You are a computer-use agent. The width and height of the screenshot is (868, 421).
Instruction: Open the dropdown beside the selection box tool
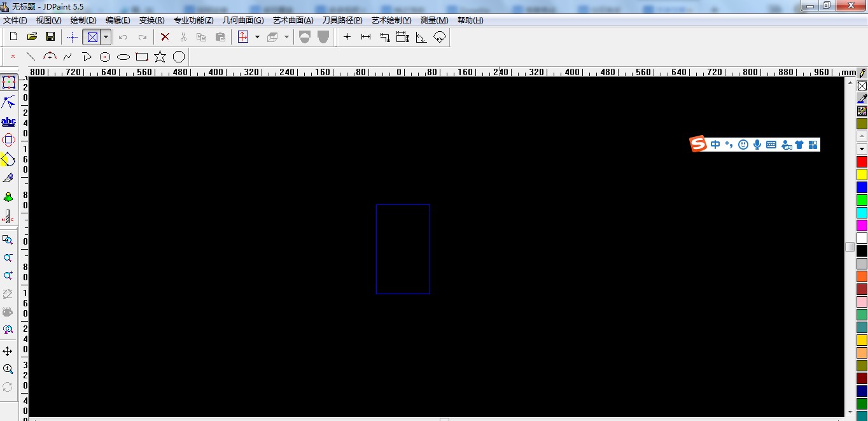click(106, 37)
